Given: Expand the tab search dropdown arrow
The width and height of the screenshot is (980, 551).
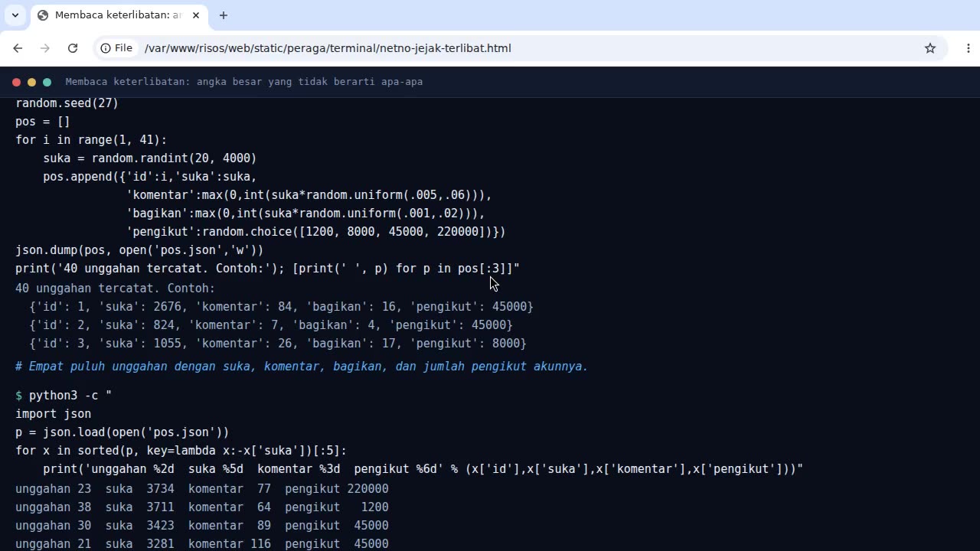Looking at the screenshot, I should tap(15, 15).
